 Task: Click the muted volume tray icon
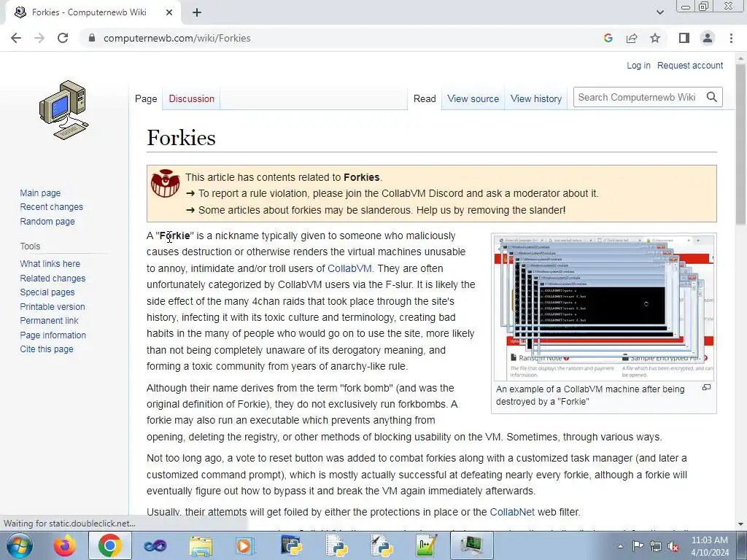pyautogui.click(x=673, y=546)
